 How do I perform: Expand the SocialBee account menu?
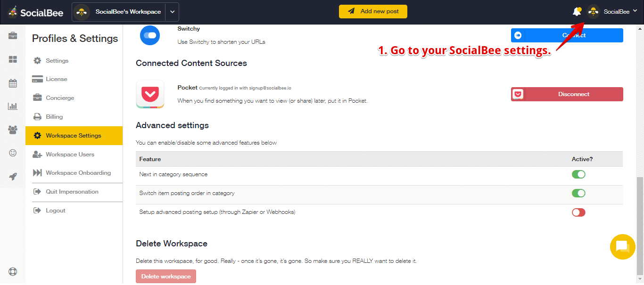point(635,11)
